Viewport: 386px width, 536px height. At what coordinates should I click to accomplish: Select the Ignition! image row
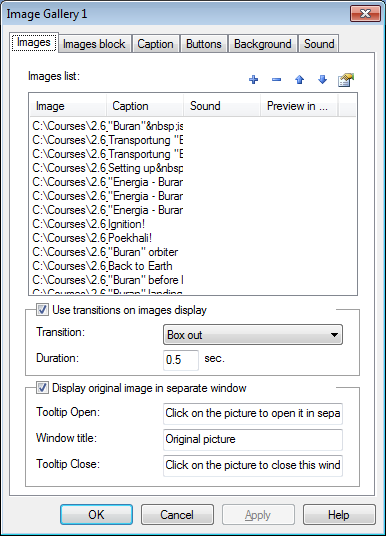pyautogui.click(x=193, y=224)
